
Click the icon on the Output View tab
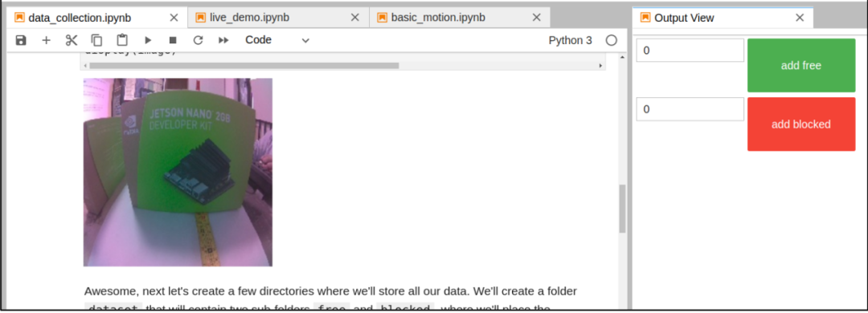point(645,18)
